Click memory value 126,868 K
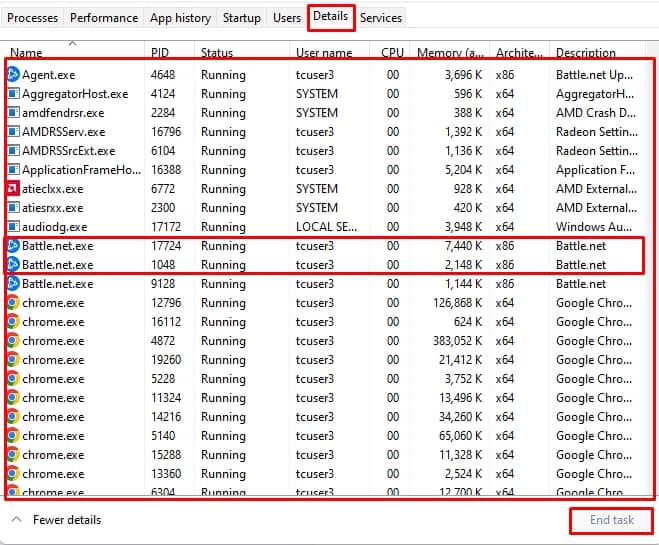The image size is (659, 545). pos(457,303)
